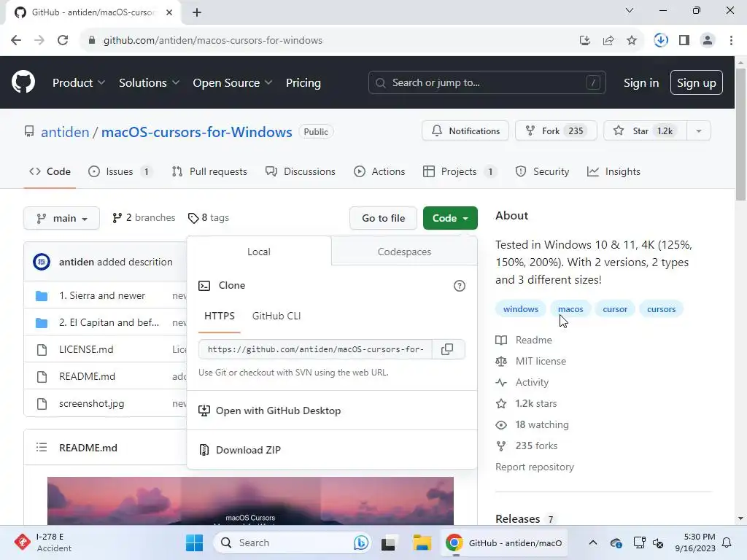Screen dimensions: 747x560
Task: Select the GitHub CLI clone option
Action: click(276, 316)
